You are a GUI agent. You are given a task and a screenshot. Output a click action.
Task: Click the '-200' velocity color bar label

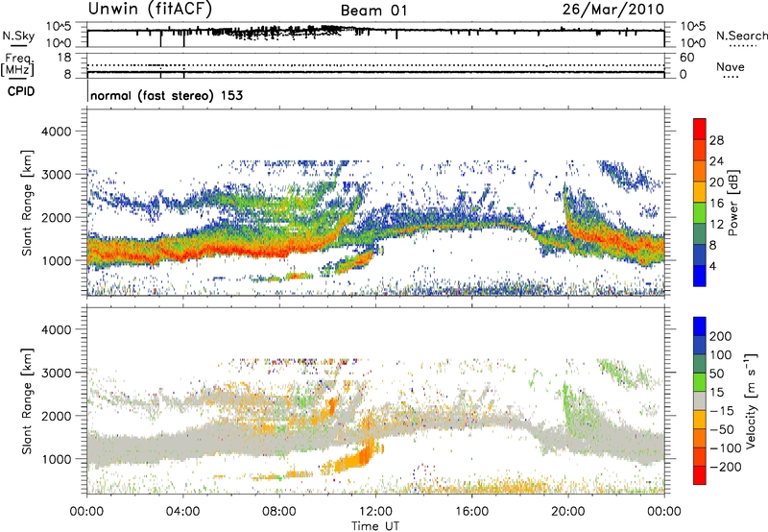(726, 467)
